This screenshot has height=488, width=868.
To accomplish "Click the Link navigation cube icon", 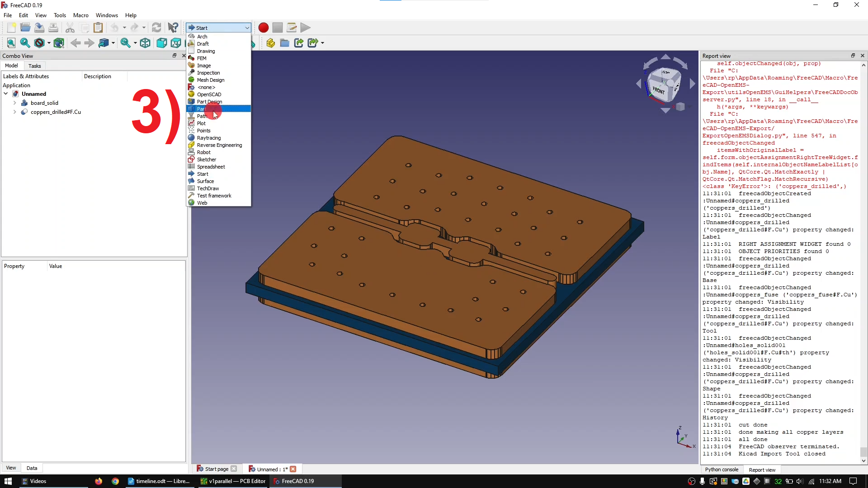I will click(104, 43).
